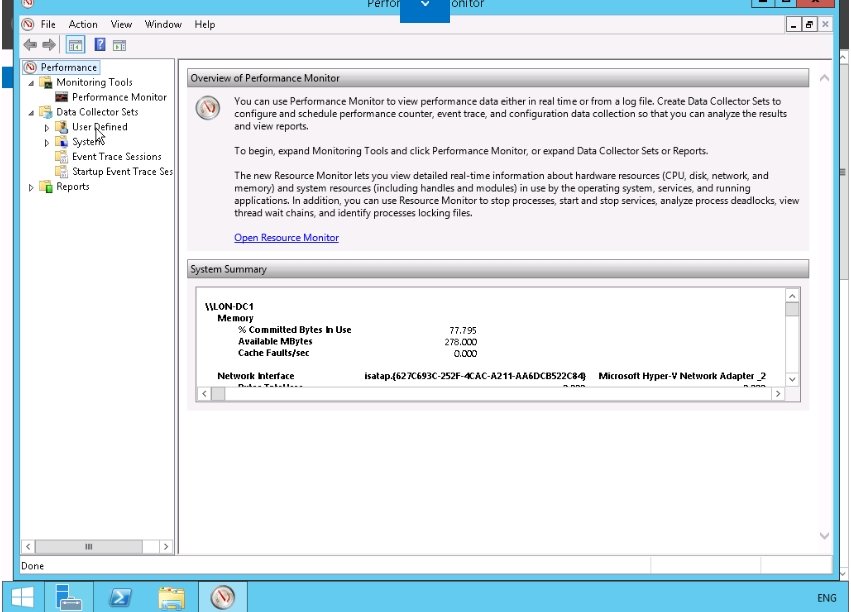Expand the System data collector sets
851x612 pixels.
click(47, 143)
